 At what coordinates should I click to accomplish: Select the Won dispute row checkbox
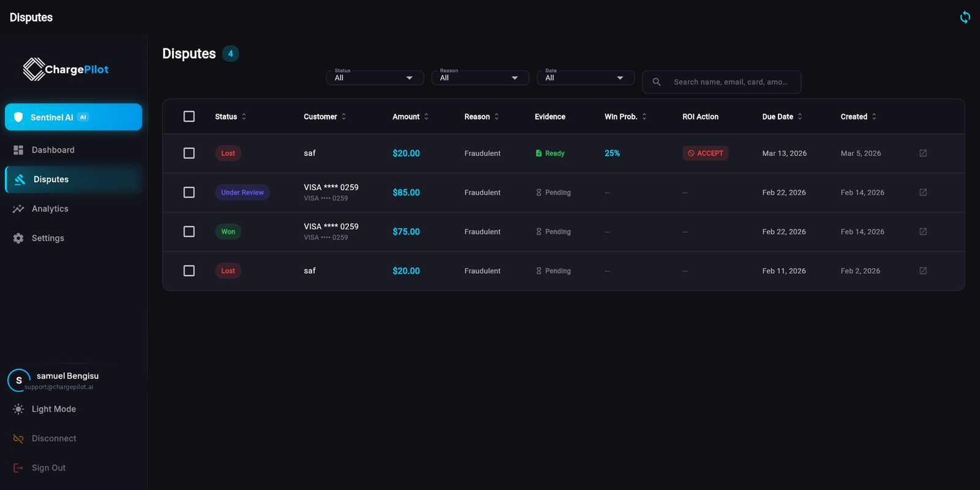tap(189, 232)
